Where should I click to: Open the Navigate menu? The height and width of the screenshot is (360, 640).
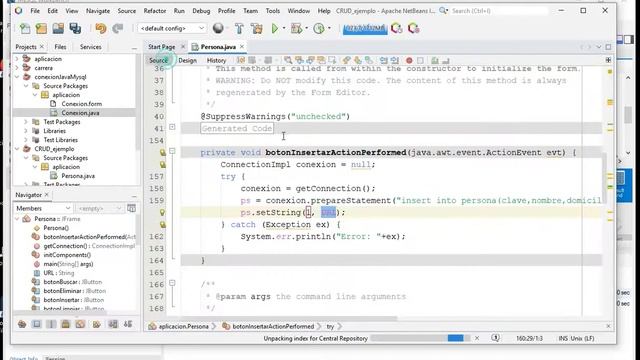pyautogui.click(x=98, y=11)
